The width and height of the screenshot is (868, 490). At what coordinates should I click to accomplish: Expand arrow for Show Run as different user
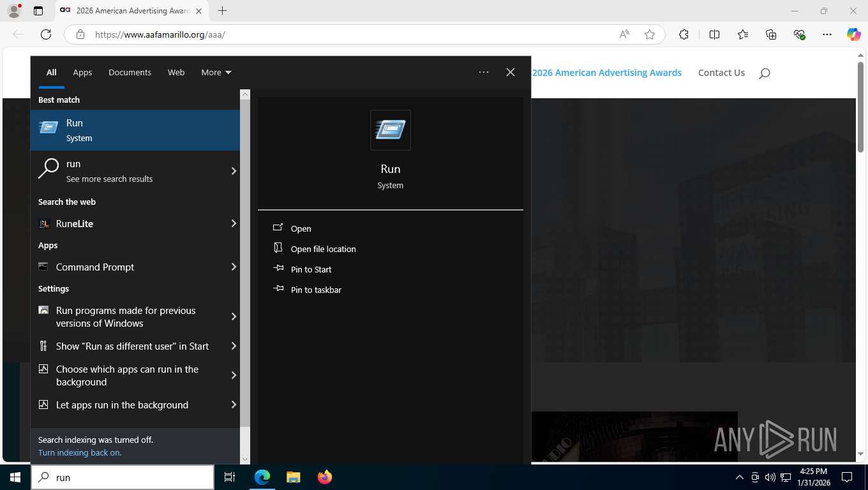(x=234, y=346)
